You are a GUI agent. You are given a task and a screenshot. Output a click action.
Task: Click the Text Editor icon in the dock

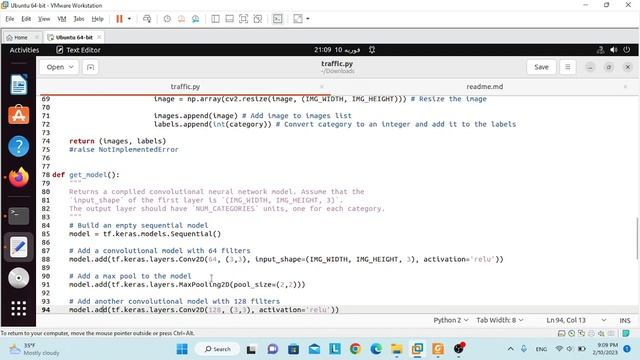coord(18,247)
